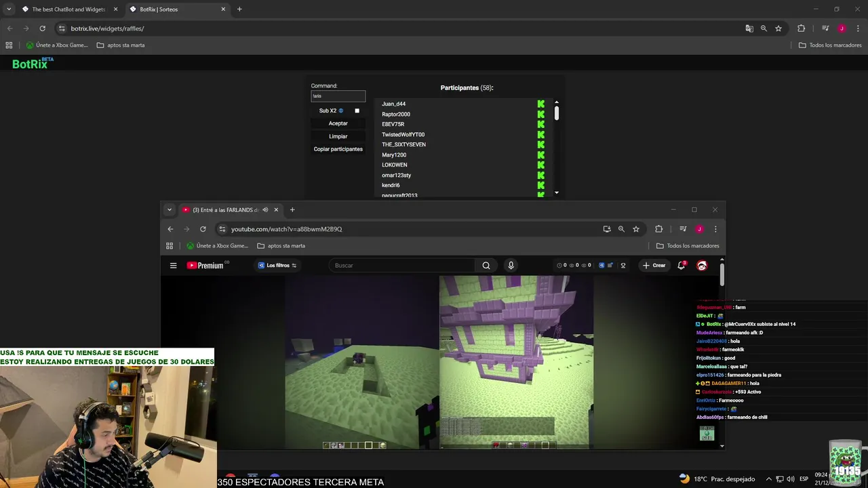The width and height of the screenshot is (868, 488).
Task: Click the Aceptar button
Action: point(338,123)
